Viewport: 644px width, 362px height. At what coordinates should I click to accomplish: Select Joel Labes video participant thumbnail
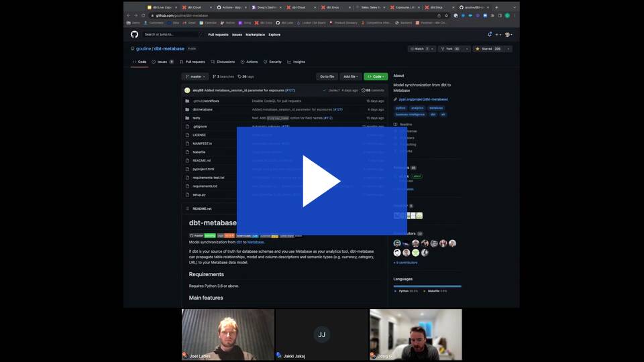point(228,335)
